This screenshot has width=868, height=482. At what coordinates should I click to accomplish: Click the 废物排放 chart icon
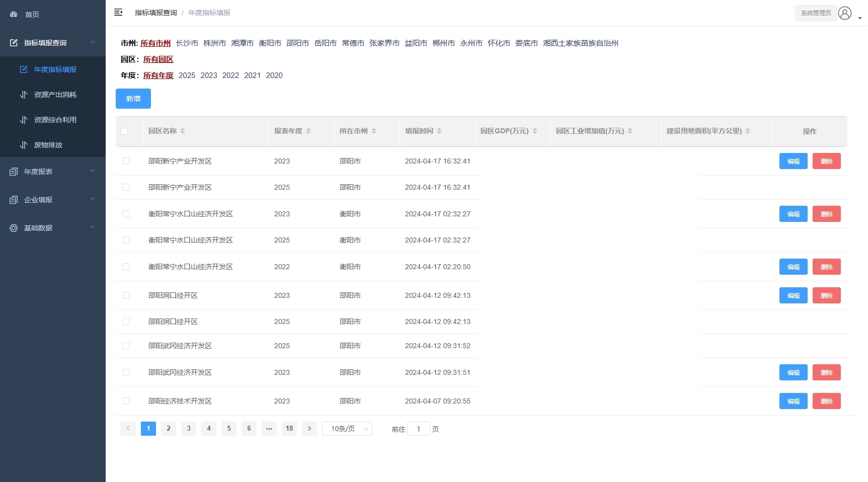coord(24,145)
